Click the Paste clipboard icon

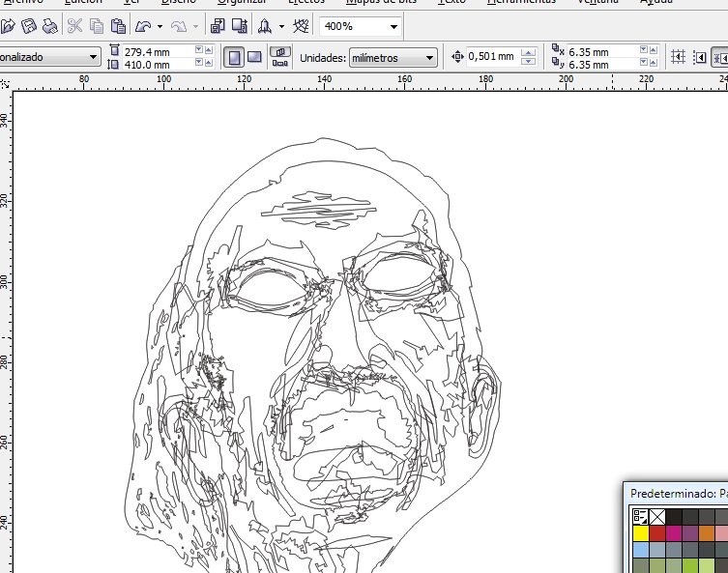pyautogui.click(x=118, y=26)
